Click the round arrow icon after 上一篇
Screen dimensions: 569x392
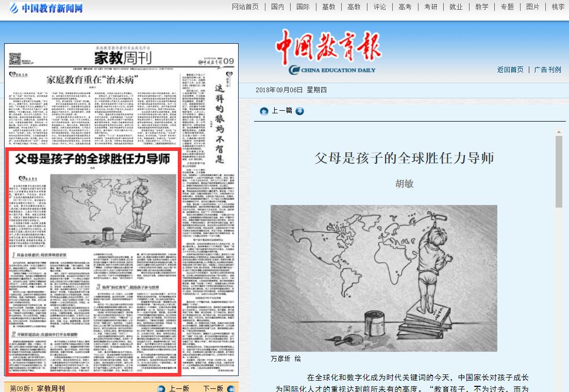[300, 111]
